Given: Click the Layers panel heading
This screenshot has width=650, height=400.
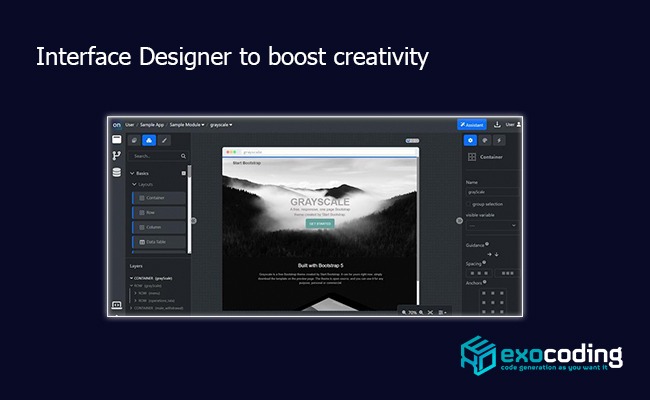Looking at the screenshot, I should (136, 266).
